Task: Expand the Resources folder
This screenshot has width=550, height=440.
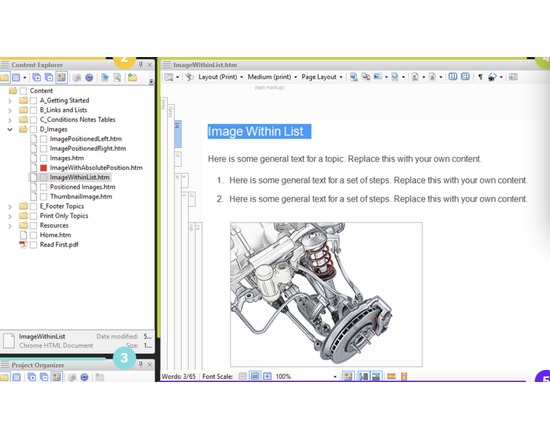Action: 10,226
